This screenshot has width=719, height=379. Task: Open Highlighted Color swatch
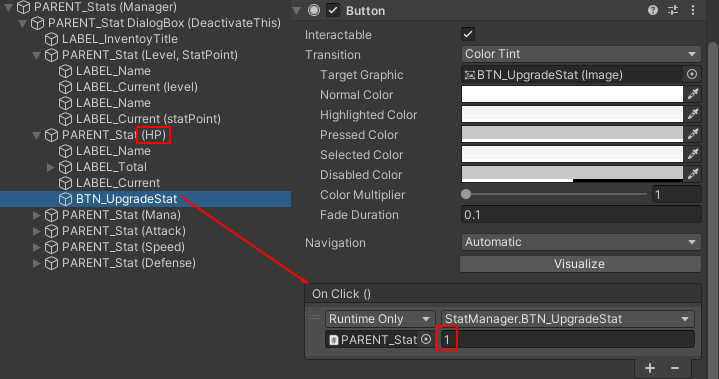572,114
